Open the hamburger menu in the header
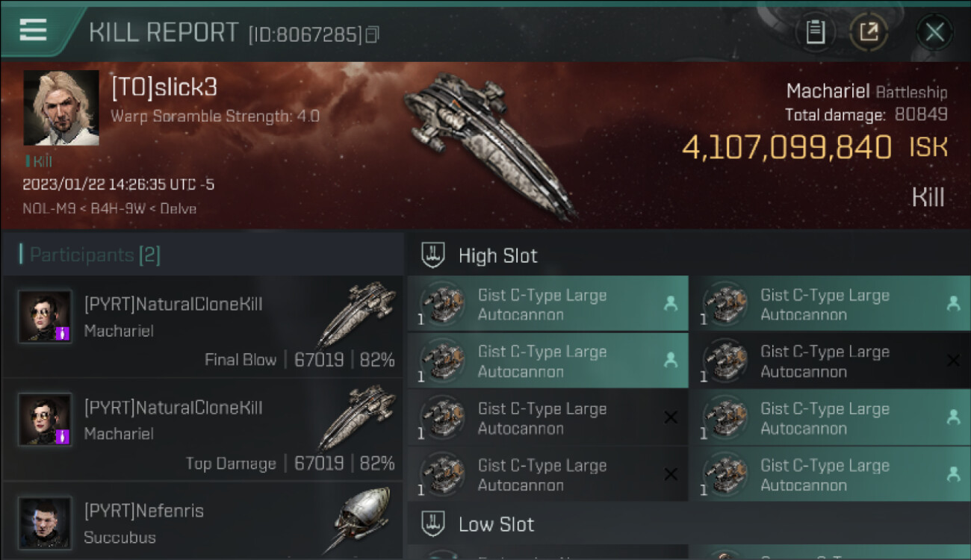 (33, 30)
